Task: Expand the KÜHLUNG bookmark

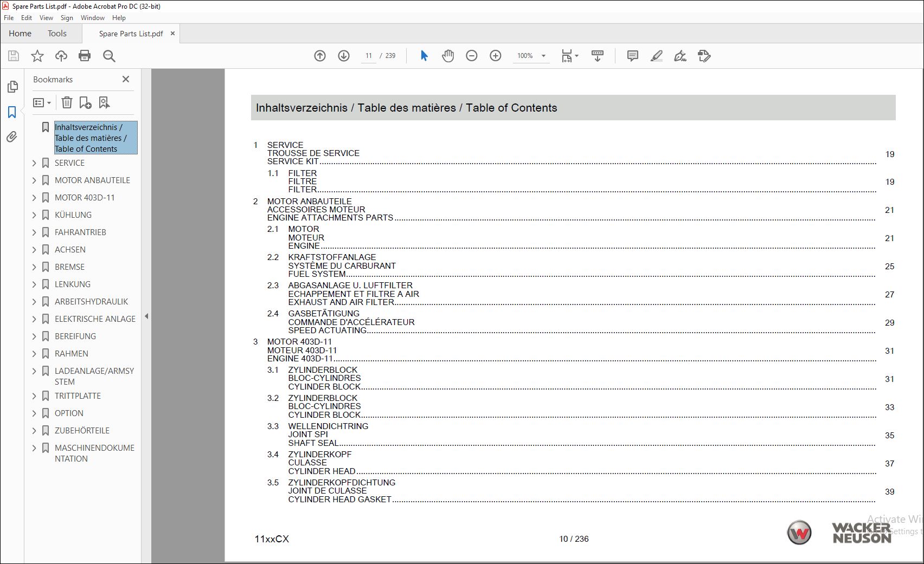Action: 34,215
